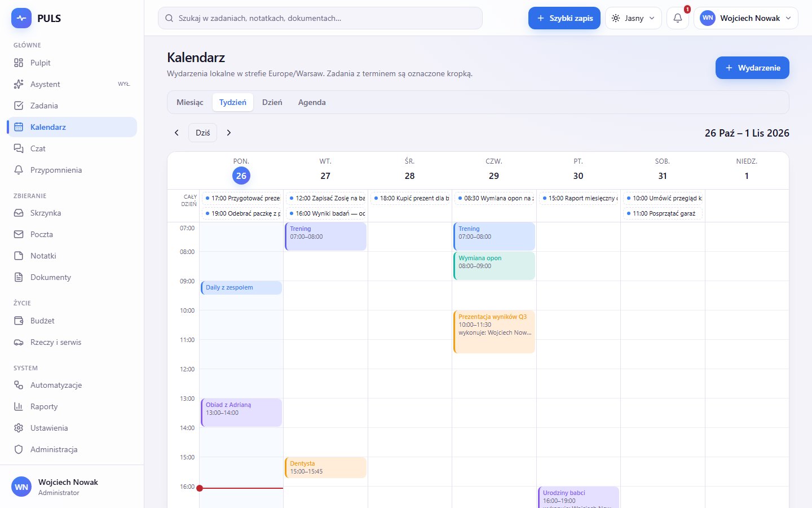The height and width of the screenshot is (508, 812).
Task: Click the Dziś button
Action: (x=203, y=133)
